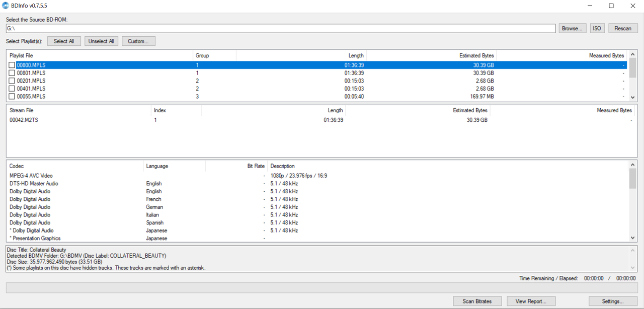Select the Spanish Dolby Digital Audio row
Viewport: 644px width, 309px height.
317,222
